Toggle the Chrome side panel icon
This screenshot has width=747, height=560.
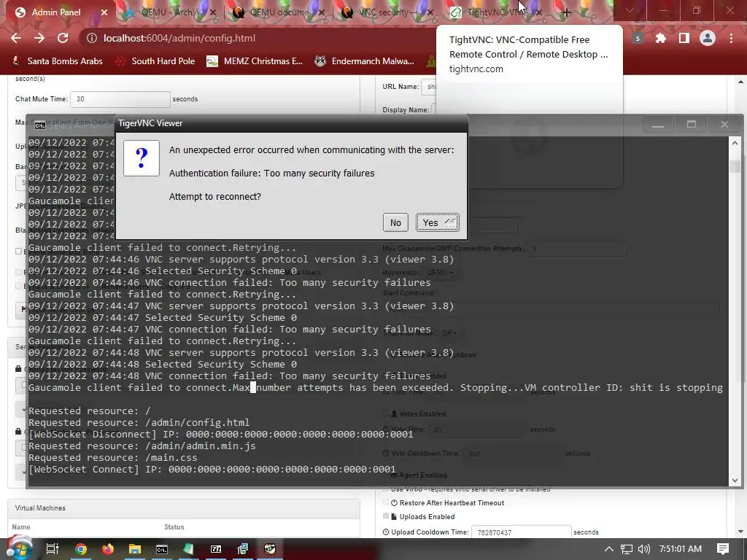(x=684, y=38)
